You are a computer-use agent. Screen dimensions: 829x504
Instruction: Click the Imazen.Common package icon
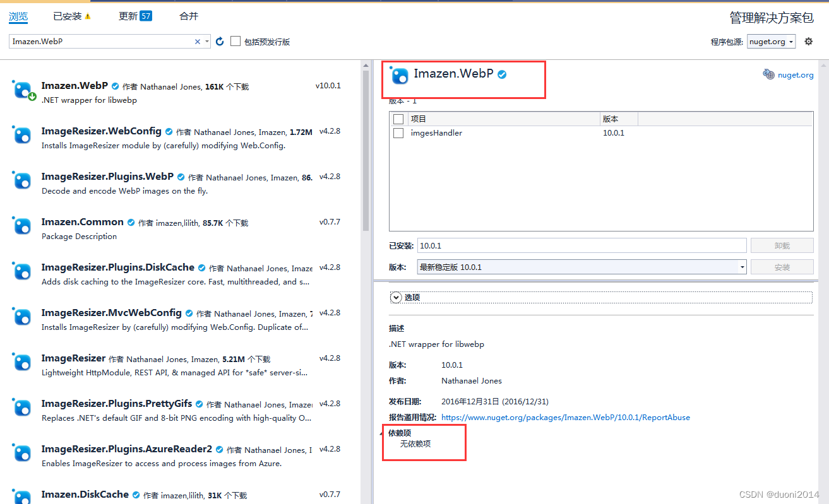click(22, 226)
